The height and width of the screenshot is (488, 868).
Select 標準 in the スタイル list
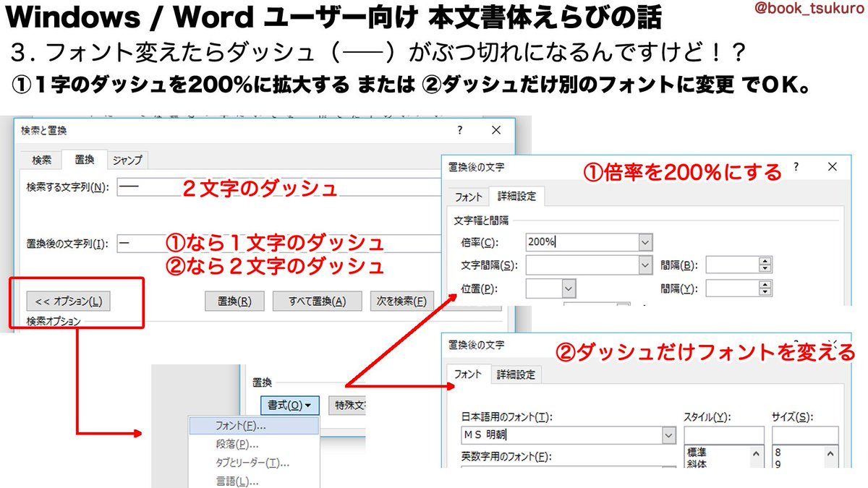[717, 451]
